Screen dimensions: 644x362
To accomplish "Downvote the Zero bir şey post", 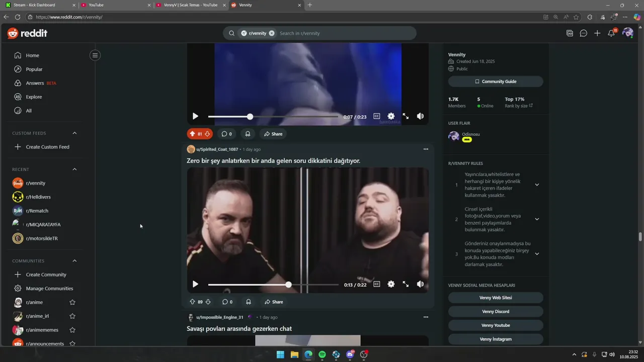I will [x=208, y=302].
